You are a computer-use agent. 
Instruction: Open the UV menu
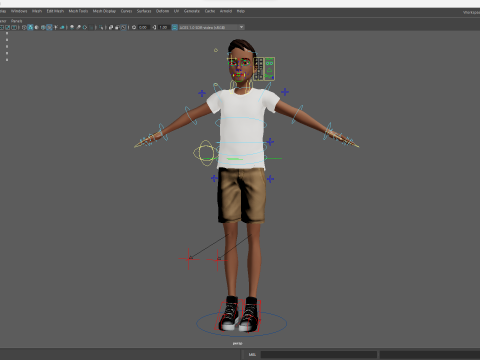[x=176, y=11]
